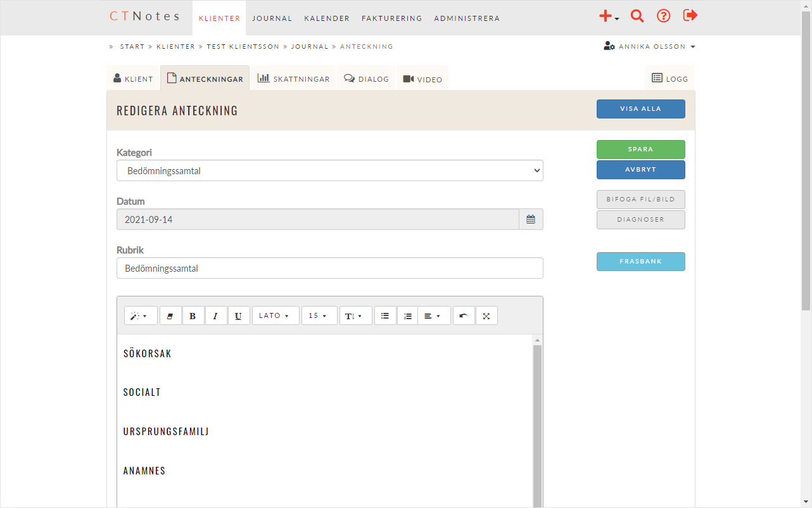Click the eraser clear formatting icon
Viewport: 812px width, 508px height.
pyautogui.click(x=170, y=315)
